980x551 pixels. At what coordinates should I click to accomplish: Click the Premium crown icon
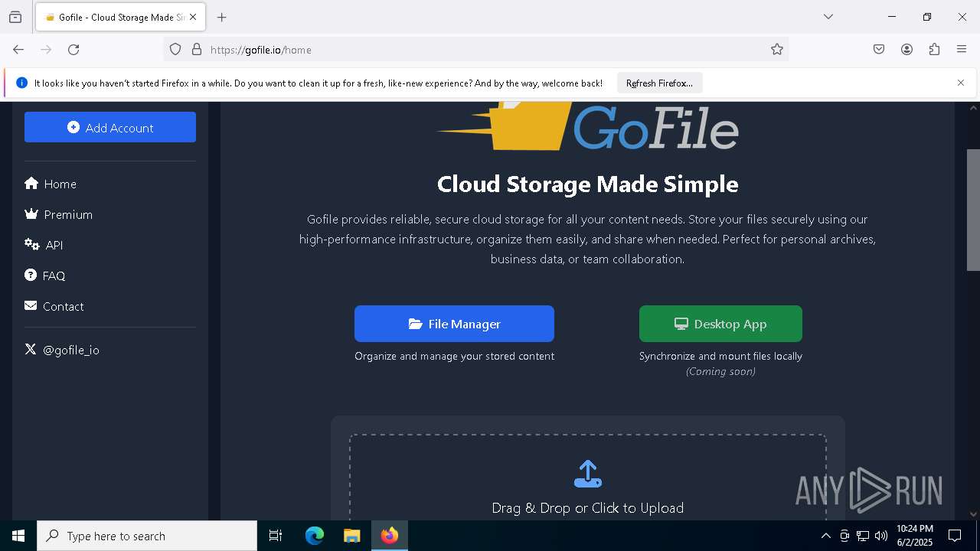coord(31,214)
